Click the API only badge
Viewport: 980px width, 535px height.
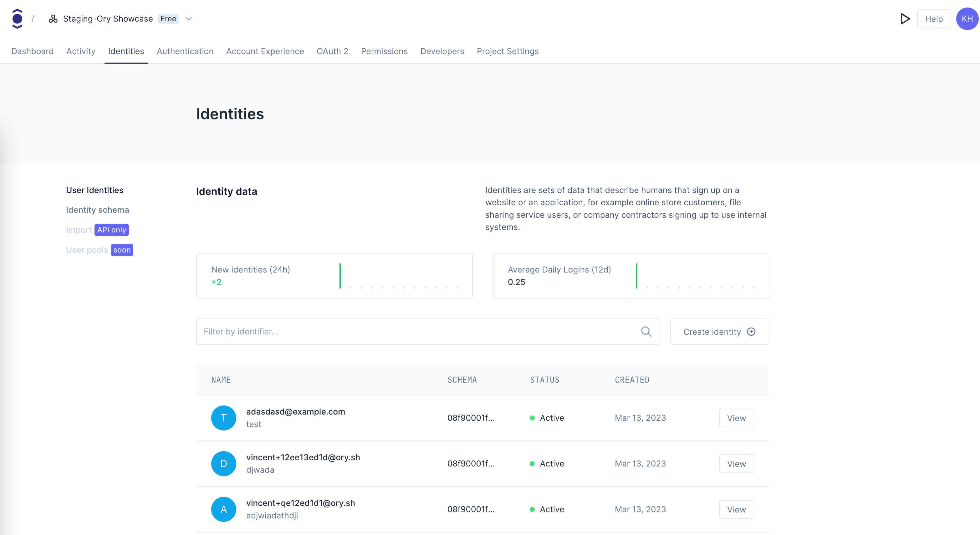click(111, 230)
